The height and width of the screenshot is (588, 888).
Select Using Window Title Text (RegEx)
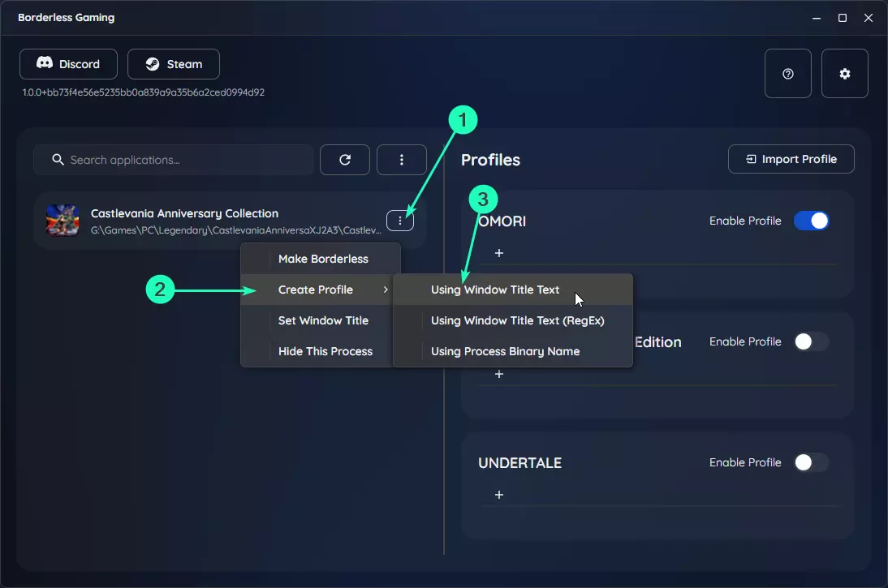512,320
